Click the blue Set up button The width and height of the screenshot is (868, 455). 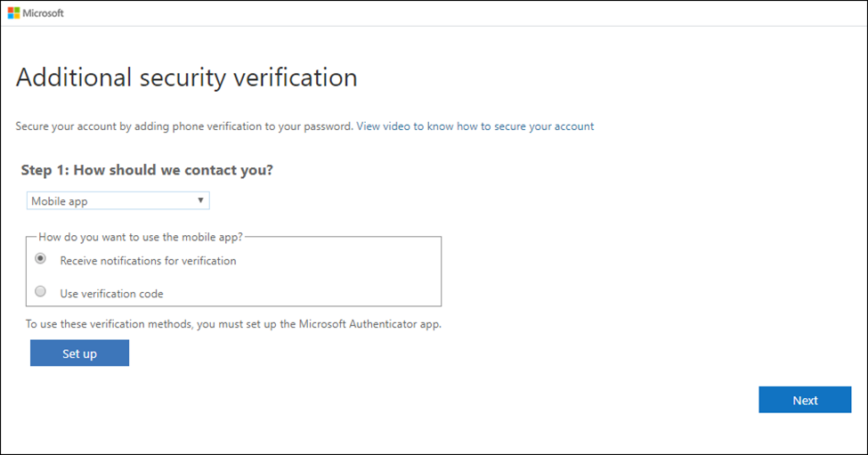click(80, 353)
